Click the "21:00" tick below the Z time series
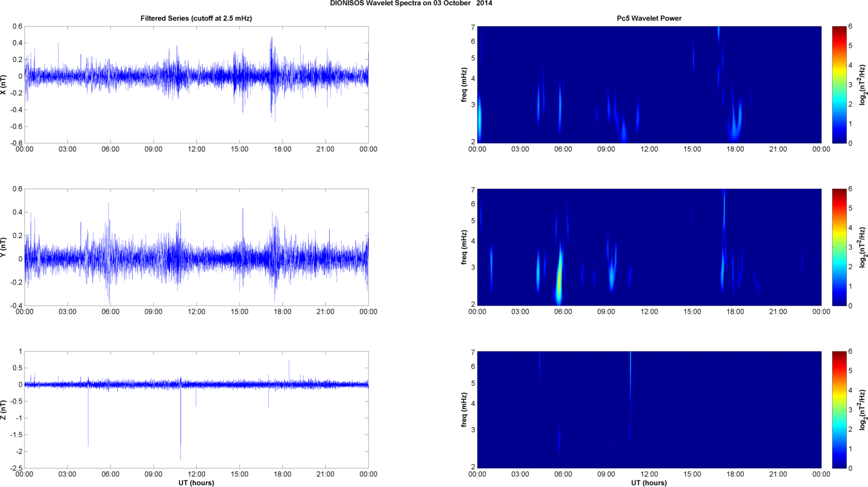868x487 pixels. click(325, 474)
